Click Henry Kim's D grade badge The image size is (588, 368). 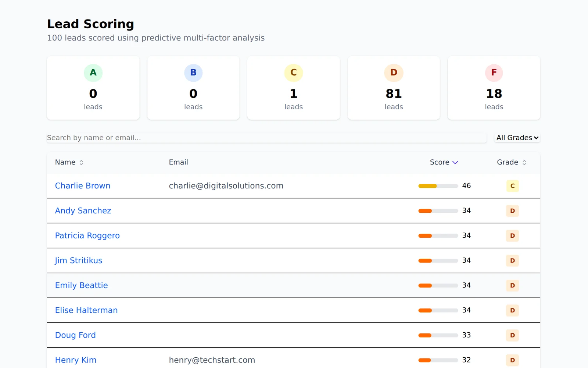click(x=512, y=360)
